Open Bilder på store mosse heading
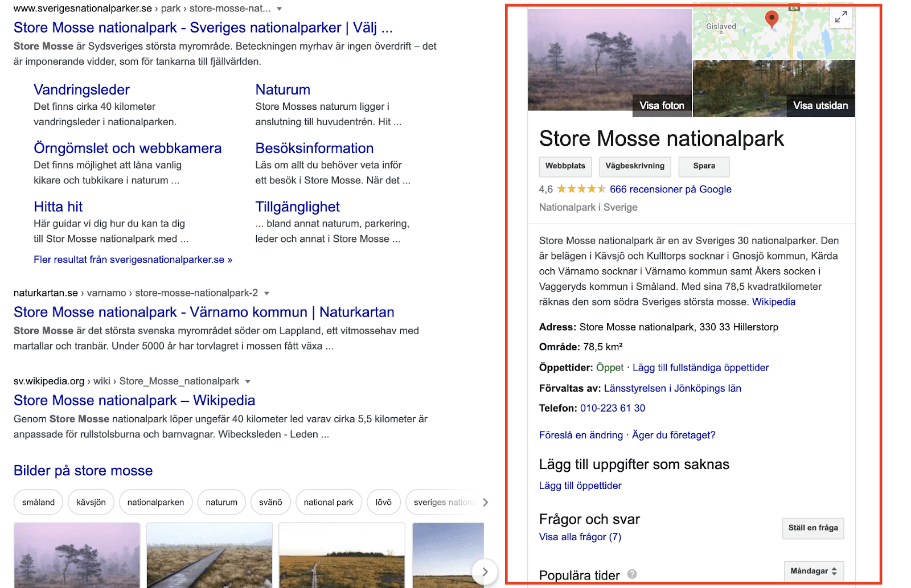This screenshot has width=911, height=588. pos(83,470)
